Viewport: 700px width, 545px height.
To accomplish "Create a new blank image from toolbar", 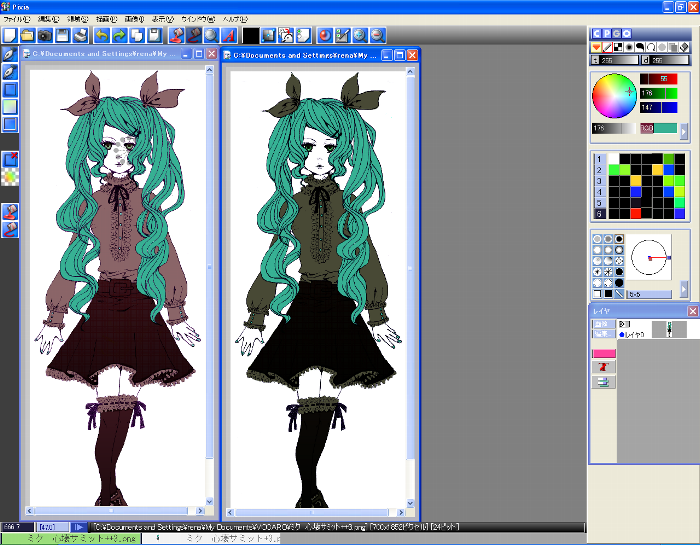I will [10, 35].
